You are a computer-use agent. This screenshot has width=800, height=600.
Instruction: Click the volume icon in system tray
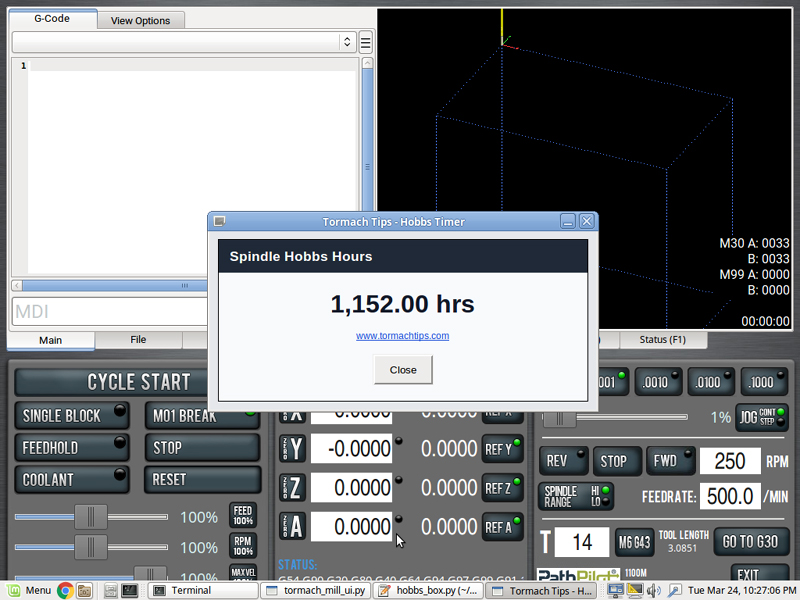653,590
